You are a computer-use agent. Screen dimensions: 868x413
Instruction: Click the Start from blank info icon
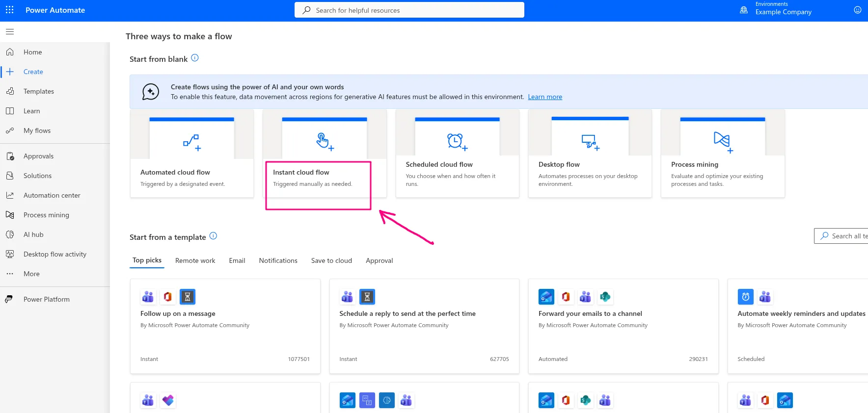coord(195,58)
